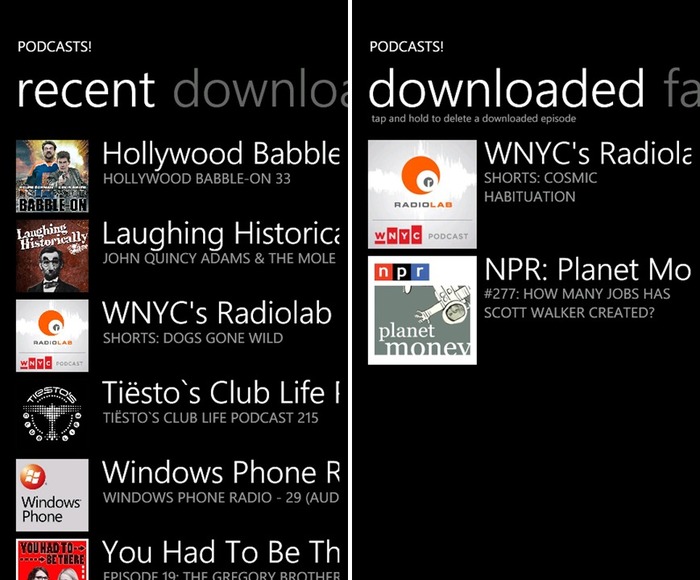The width and height of the screenshot is (700, 580).
Task: Tap the Windows Phone Radio artwork
Action: (52, 495)
